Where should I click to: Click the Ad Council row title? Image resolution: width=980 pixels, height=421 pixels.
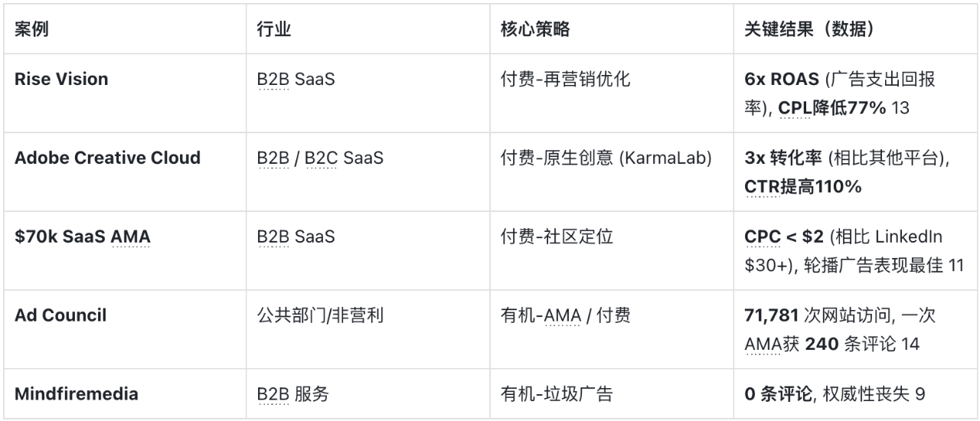60,315
